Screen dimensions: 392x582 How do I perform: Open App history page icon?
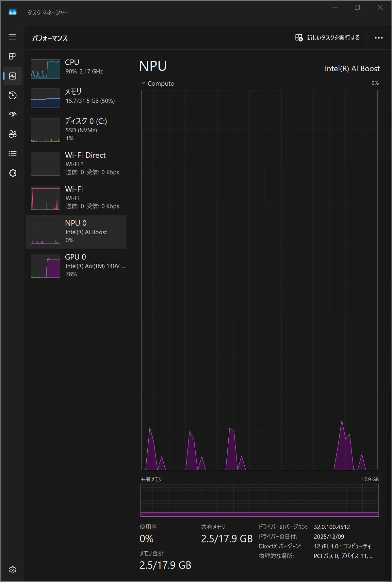click(x=12, y=95)
